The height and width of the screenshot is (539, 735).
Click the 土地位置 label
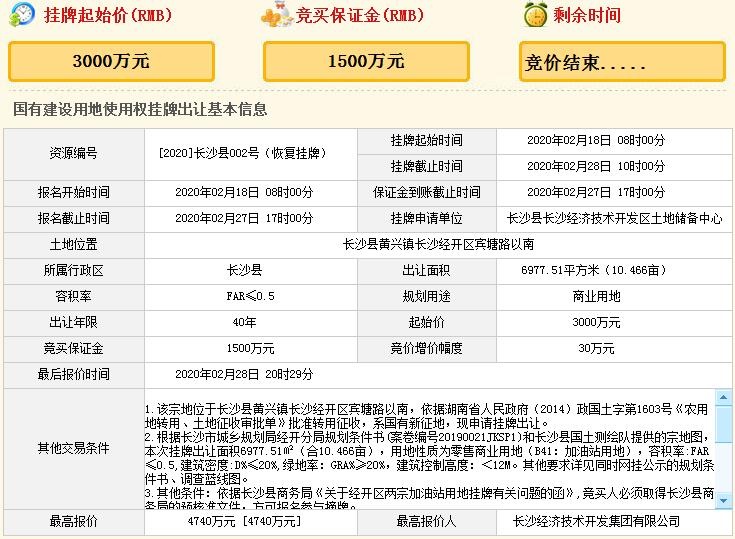point(74,244)
